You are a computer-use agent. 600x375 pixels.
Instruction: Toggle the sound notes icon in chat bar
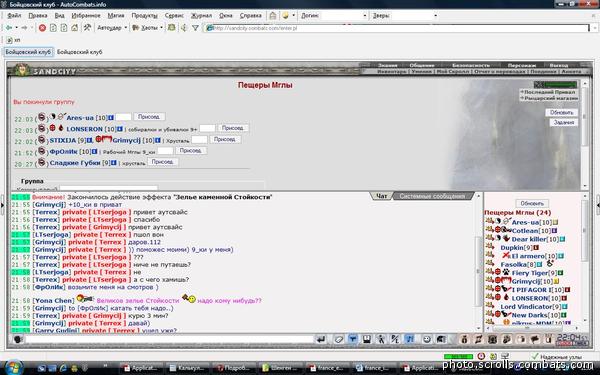pos(409,339)
